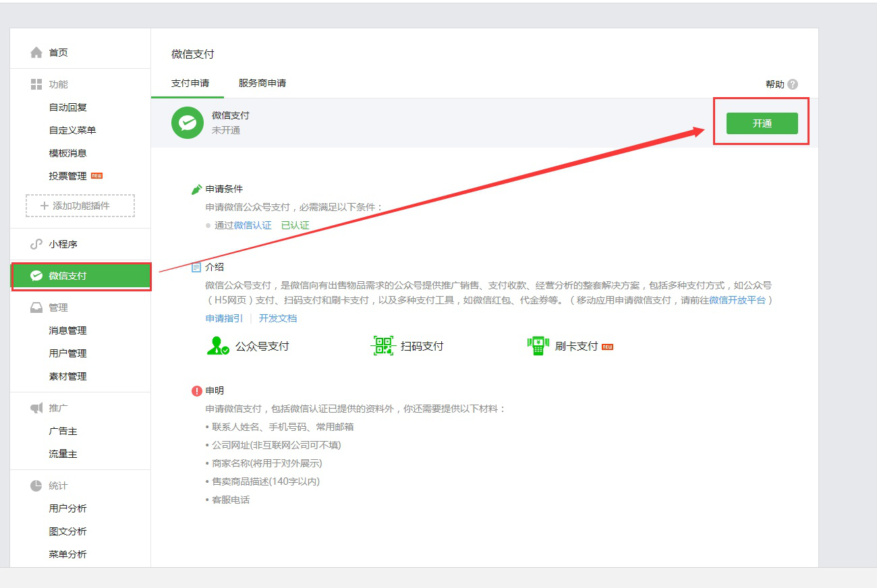This screenshot has width=877, height=588.
Task: Open the 开发文档 link
Action: [278, 318]
